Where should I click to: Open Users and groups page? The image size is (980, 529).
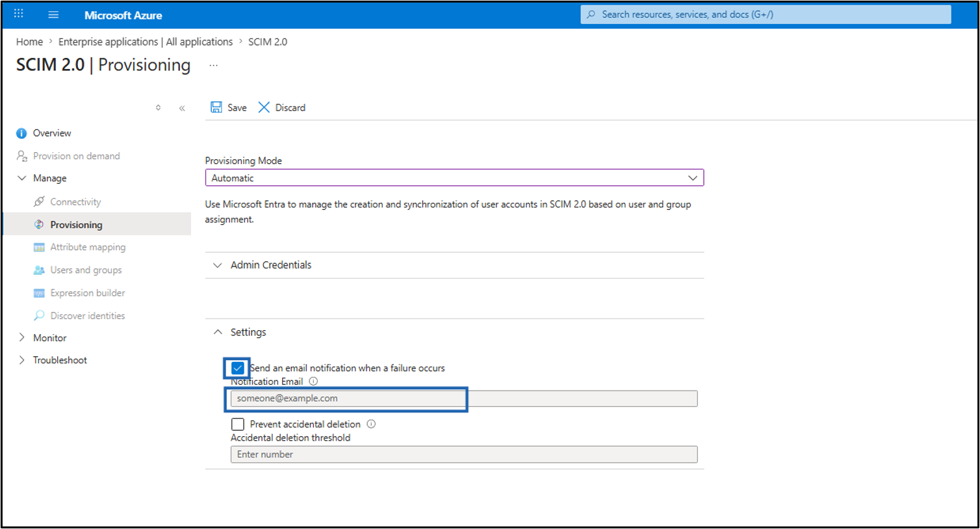[86, 270]
